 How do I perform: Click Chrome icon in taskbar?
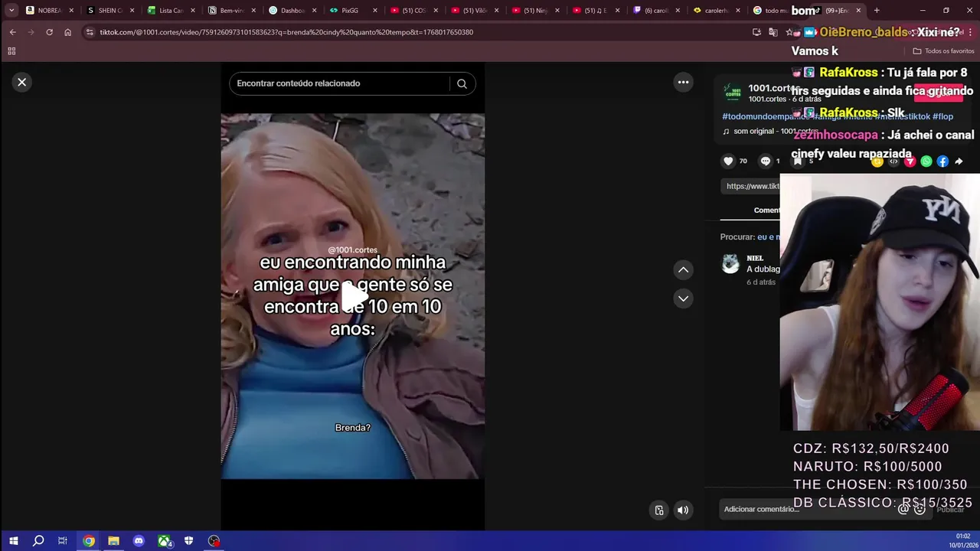pos(89,541)
